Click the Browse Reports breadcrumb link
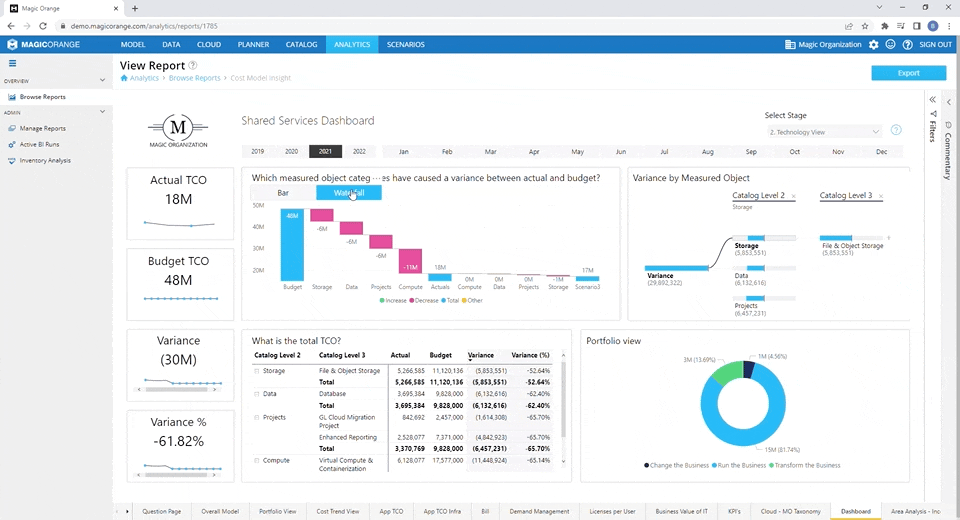Image resolution: width=960 pixels, height=520 pixels. 194,78
